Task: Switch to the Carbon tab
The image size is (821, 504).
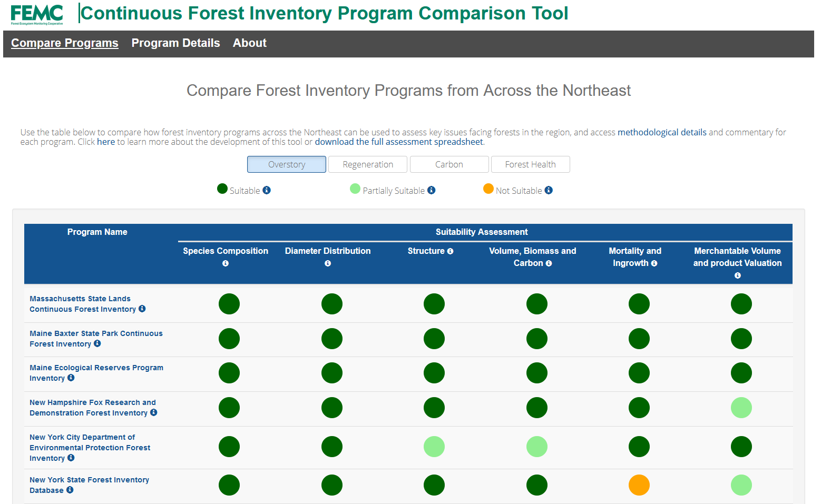Action: 449,164
